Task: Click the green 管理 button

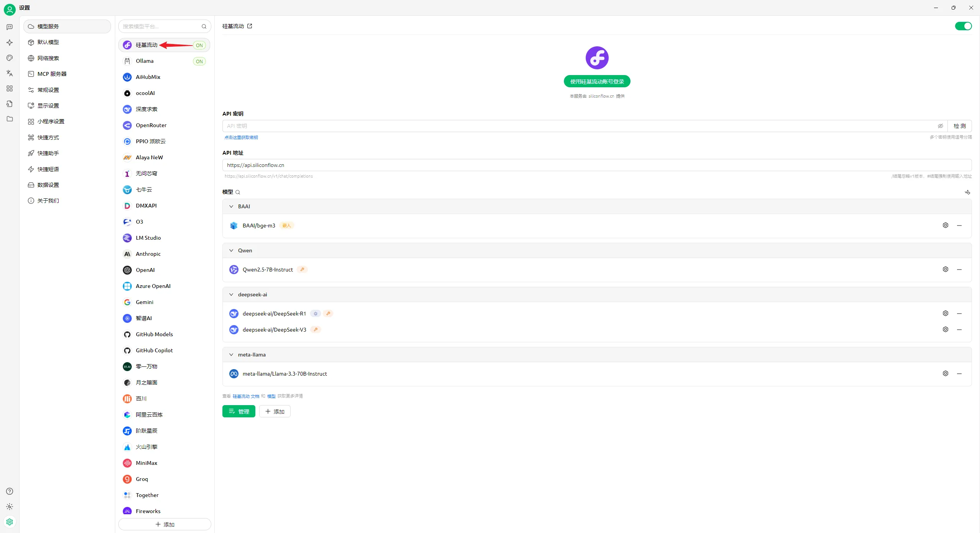Action: [238, 411]
